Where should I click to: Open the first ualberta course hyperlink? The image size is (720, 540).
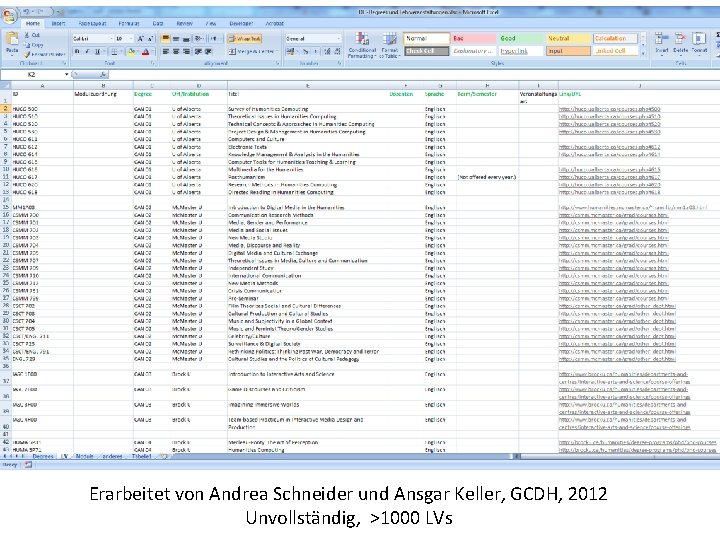pos(609,109)
